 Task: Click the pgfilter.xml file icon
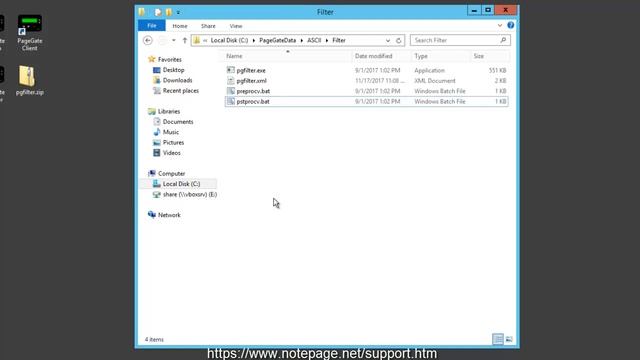point(231,80)
